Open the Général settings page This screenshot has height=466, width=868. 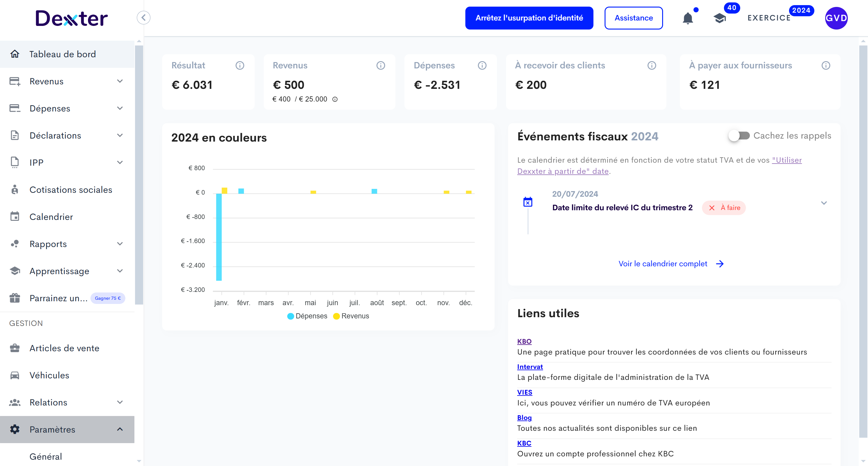46,457
